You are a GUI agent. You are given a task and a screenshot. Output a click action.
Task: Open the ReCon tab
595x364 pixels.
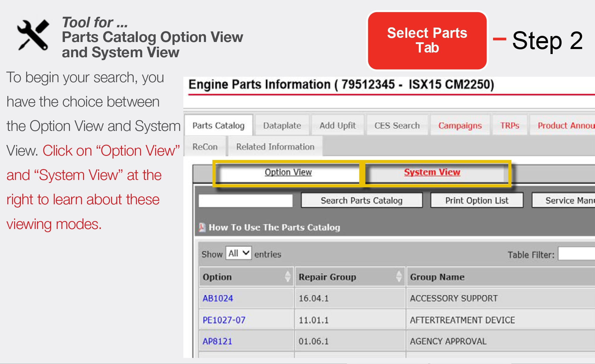(x=205, y=146)
